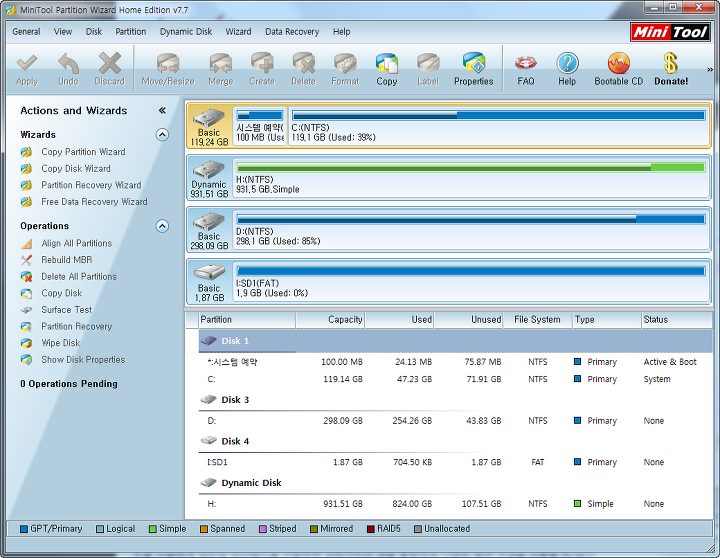The image size is (720, 558).
Task: Open the Partition menu
Action: [x=130, y=32]
